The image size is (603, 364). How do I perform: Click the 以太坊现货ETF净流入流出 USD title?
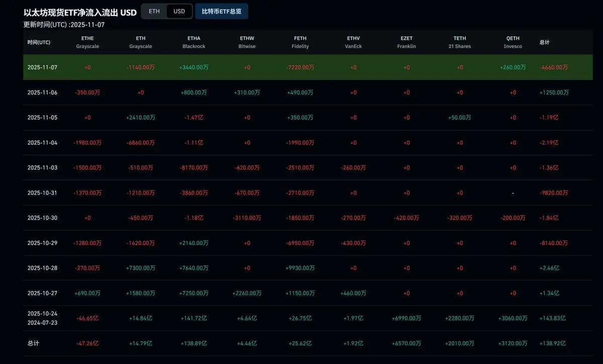(80, 12)
